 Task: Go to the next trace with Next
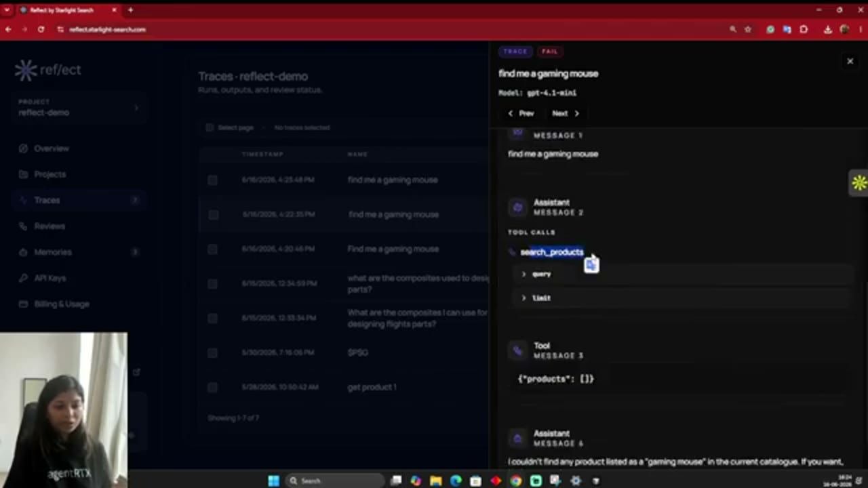566,113
